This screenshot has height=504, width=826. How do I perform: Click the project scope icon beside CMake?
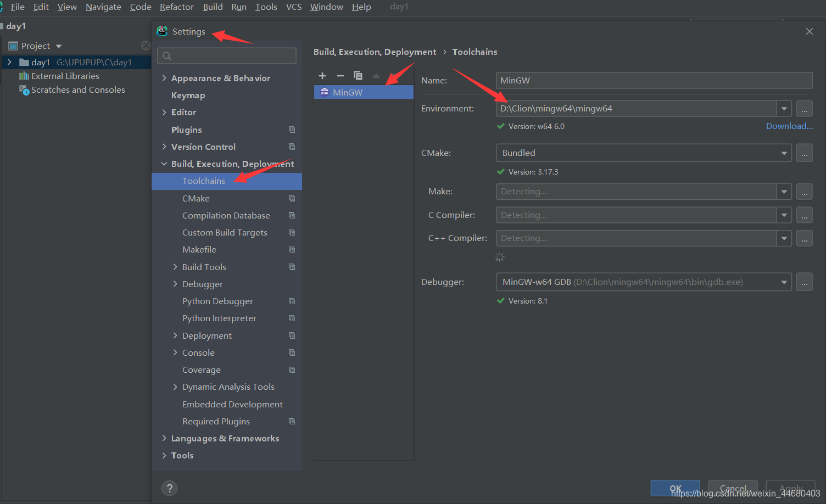tap(292, 198)
